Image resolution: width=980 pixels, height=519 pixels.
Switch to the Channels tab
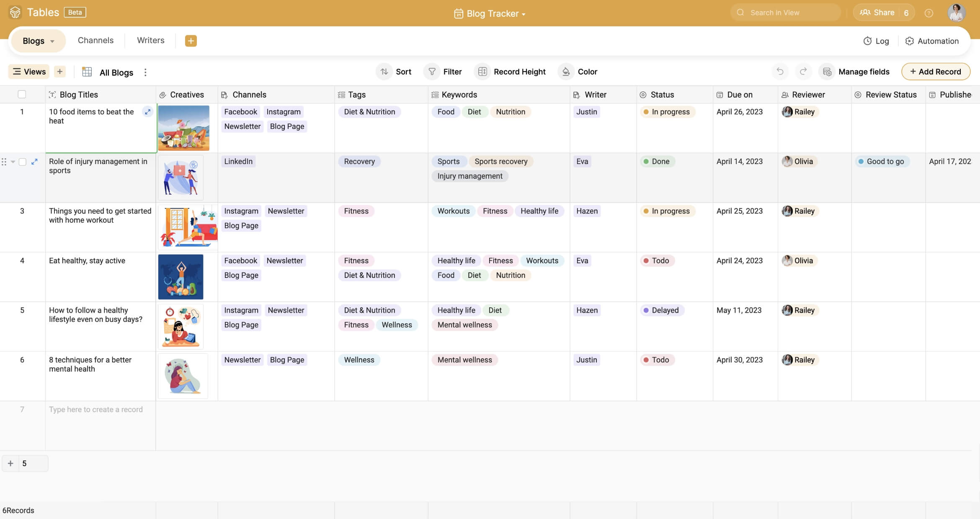pyautogui.click(x=95, y=41)
